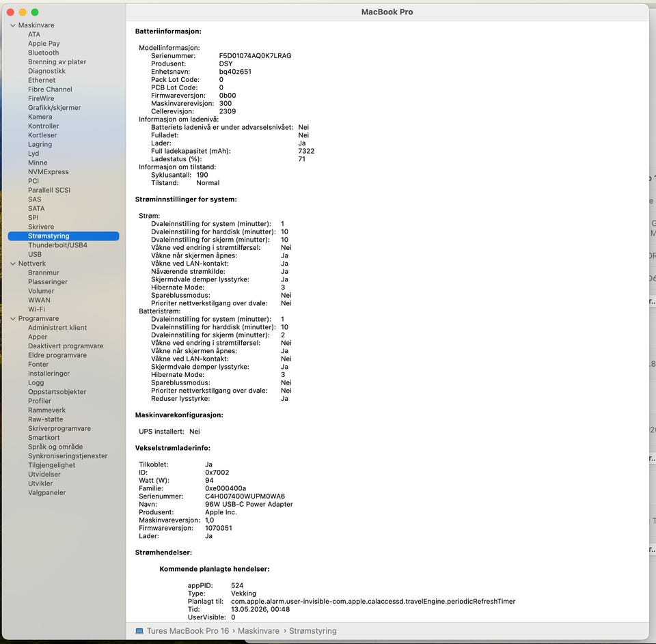Select Profiler in the sidebar

pos(40,402)
